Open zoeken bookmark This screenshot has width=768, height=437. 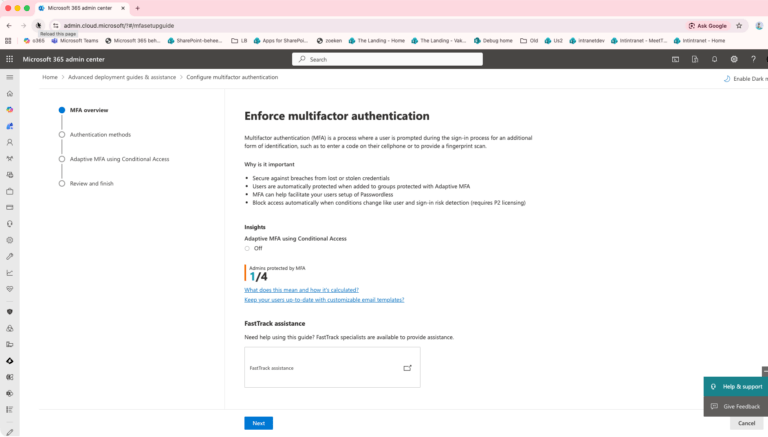329,41
